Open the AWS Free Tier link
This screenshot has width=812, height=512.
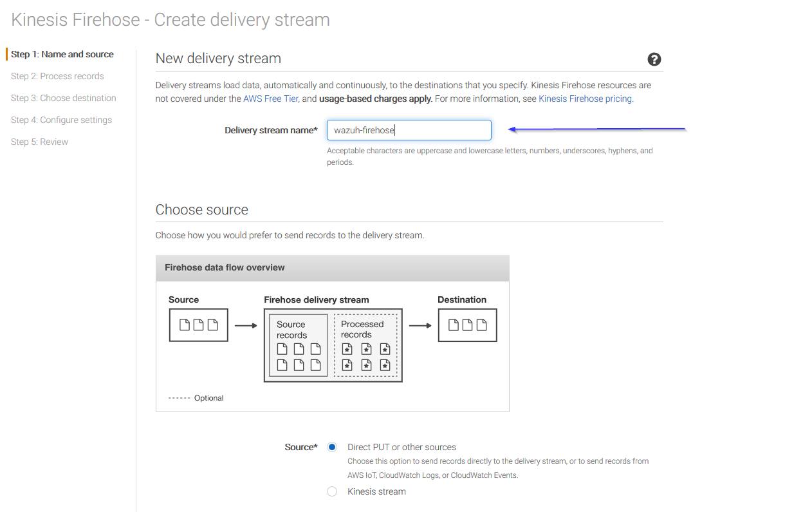[x=270, y=99]
